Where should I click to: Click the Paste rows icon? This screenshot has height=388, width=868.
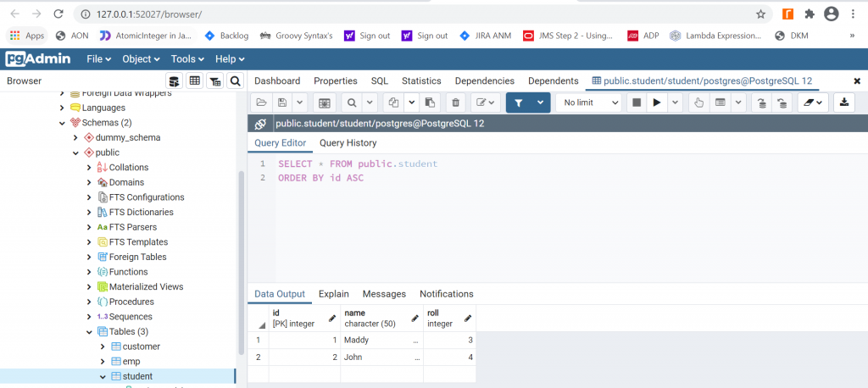point(430,103)
